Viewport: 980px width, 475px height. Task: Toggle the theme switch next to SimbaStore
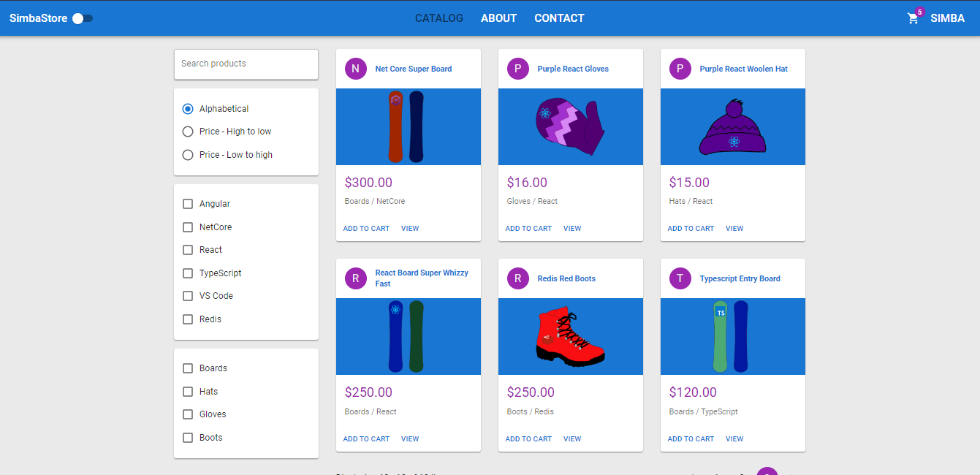(83, 18)
